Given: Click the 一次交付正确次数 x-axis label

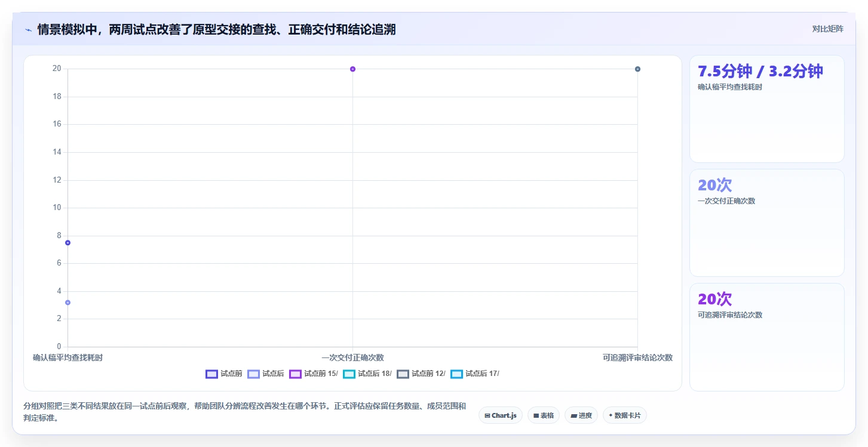Looking at the screenshot, I should tap(352, 357).
